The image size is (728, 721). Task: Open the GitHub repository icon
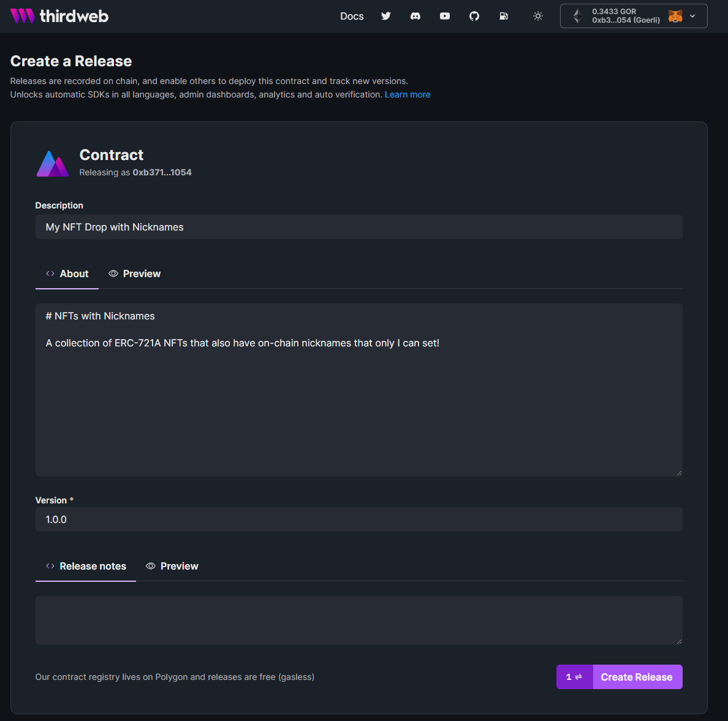click(474, 16)
